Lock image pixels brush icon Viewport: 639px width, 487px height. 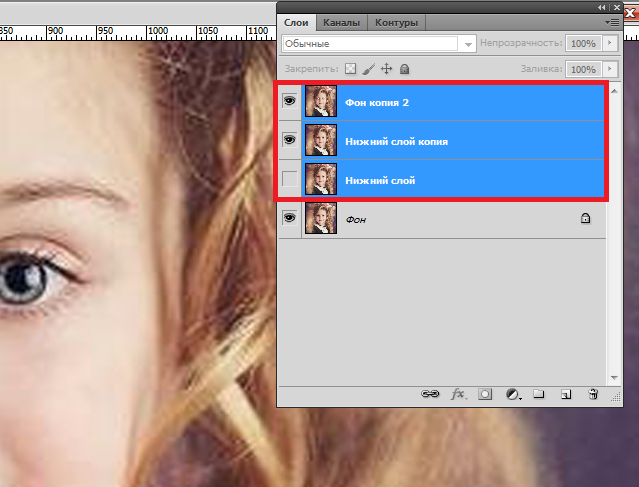point(368,69)
